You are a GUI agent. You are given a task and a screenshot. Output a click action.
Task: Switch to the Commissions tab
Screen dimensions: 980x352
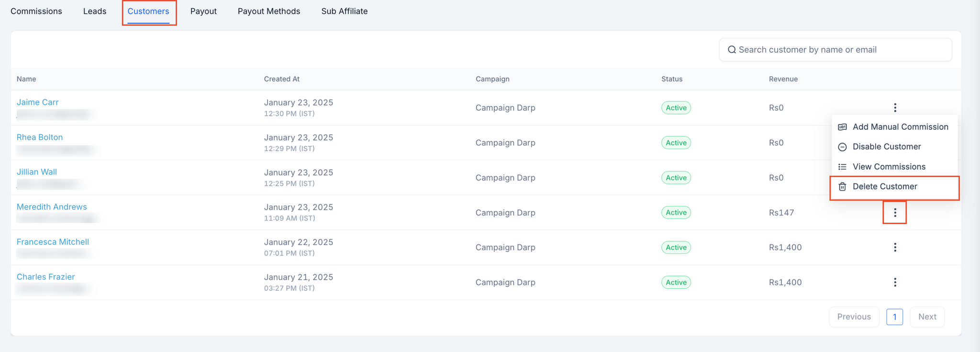coord(36,11)
